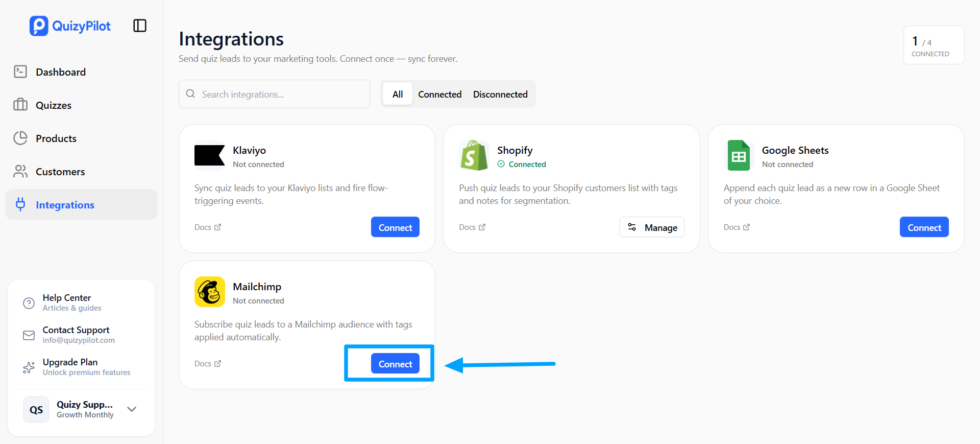Focus the Search integrations field
The image size is (980, 444).
[x=274, y=94]
